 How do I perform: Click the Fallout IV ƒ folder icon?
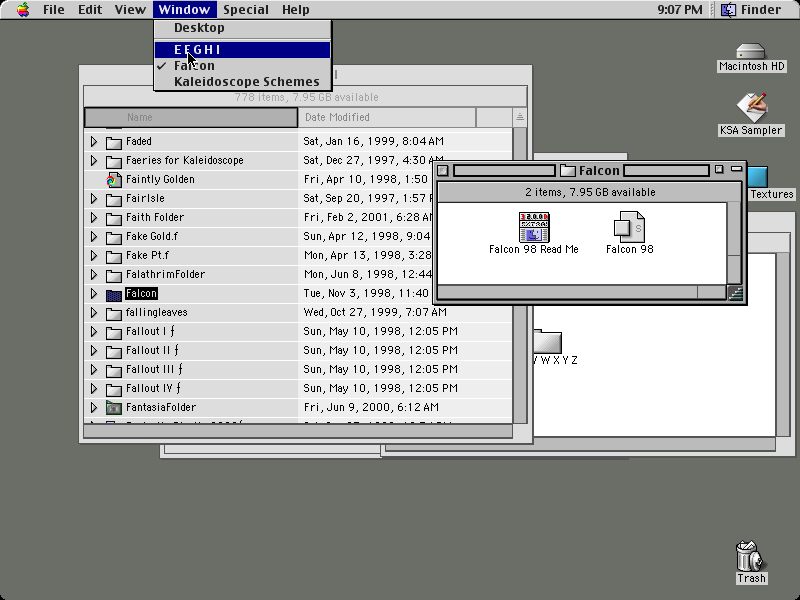113,389
